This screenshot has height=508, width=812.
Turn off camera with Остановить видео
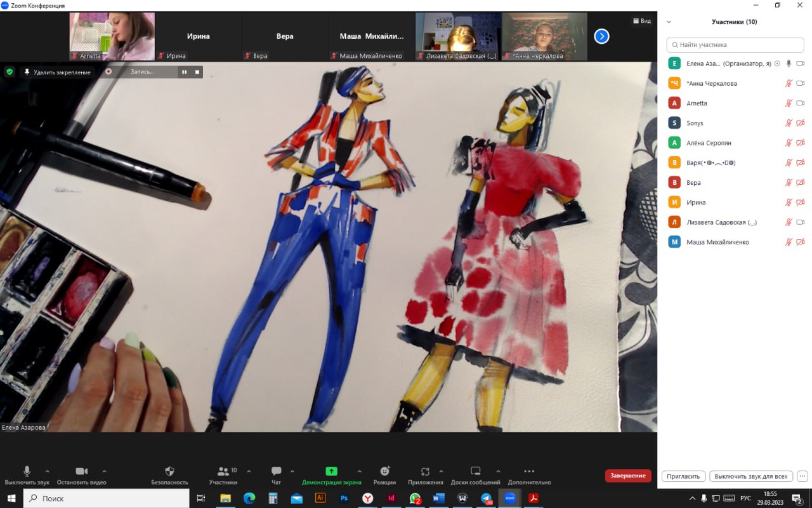[81, 472]
